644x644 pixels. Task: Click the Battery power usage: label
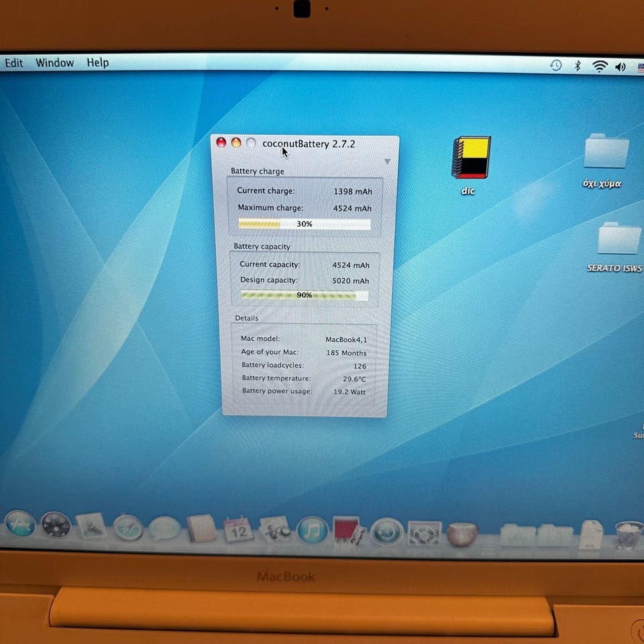(x=277, y=391)
